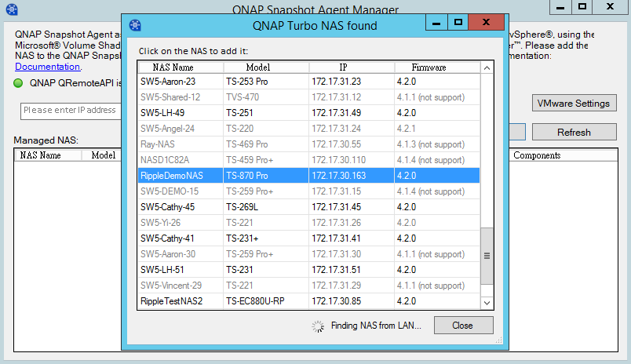Select SW5-DEMO-15 entry
The image size is (631, 364).
[x=308, y=191]
